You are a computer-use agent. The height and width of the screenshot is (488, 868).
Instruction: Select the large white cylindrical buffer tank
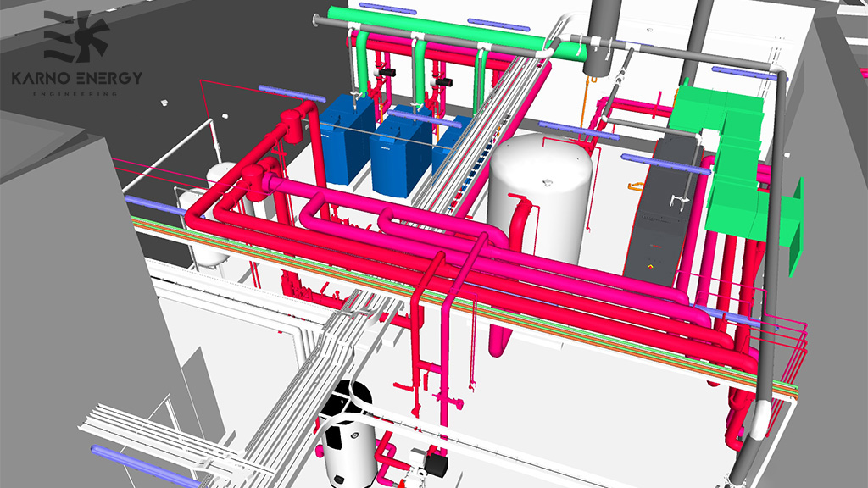pos(541,197)
